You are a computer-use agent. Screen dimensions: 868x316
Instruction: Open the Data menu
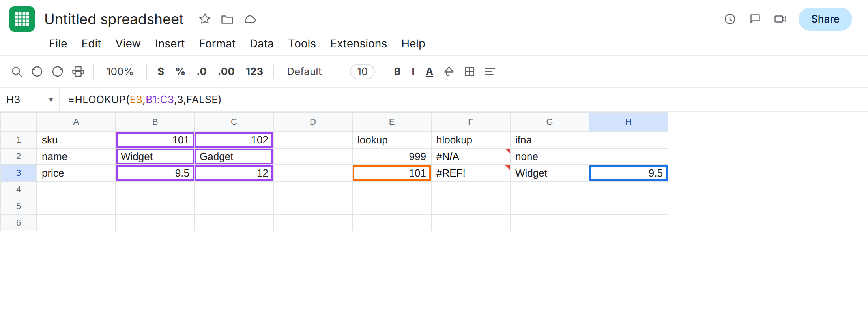click(262, 43)
